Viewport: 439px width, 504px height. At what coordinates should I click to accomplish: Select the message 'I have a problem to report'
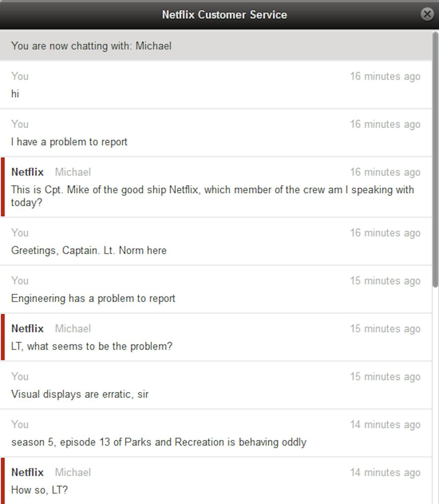pyautogui.click(x=69, y=142)
